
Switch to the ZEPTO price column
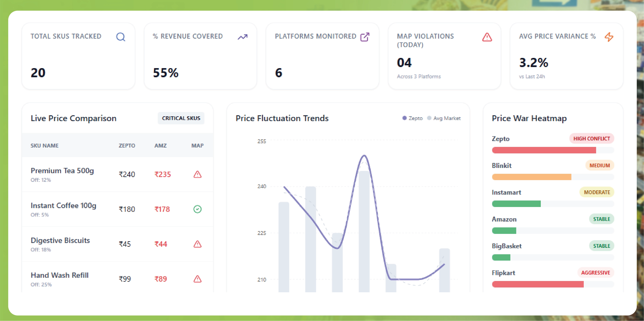(127, 146)
